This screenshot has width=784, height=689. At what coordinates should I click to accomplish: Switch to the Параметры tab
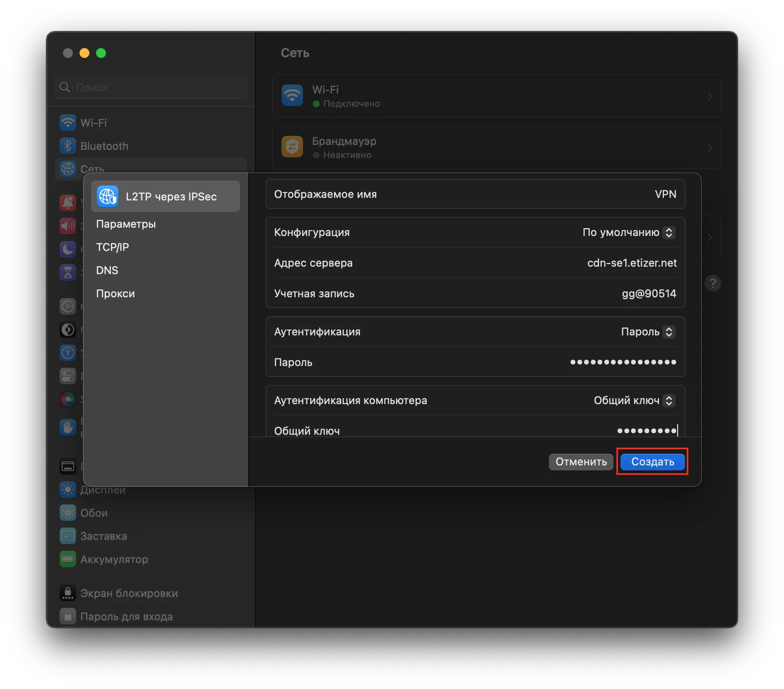click(x=126, y=224)
